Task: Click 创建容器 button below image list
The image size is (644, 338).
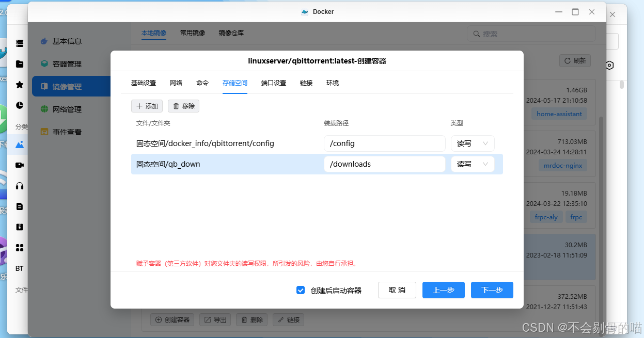Action: pyautogui.click(x=172, y=320)
